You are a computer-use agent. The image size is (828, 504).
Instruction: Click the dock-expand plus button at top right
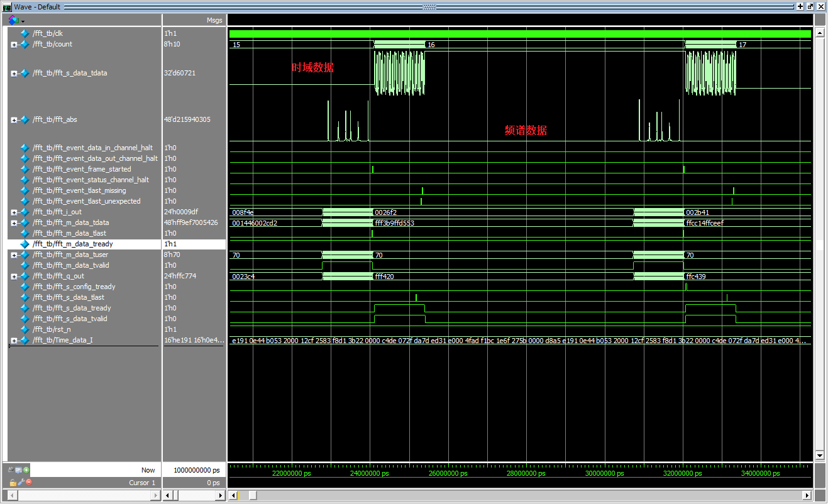(801, 6)
